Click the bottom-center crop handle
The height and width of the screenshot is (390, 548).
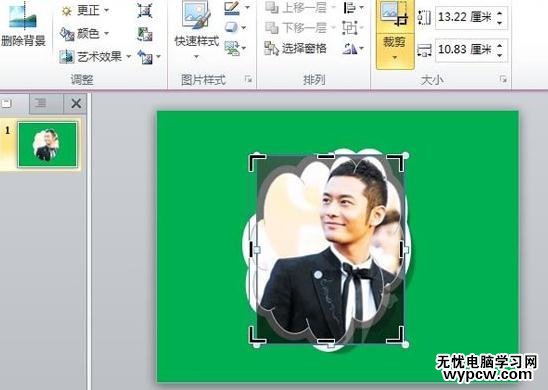(326, 341)
